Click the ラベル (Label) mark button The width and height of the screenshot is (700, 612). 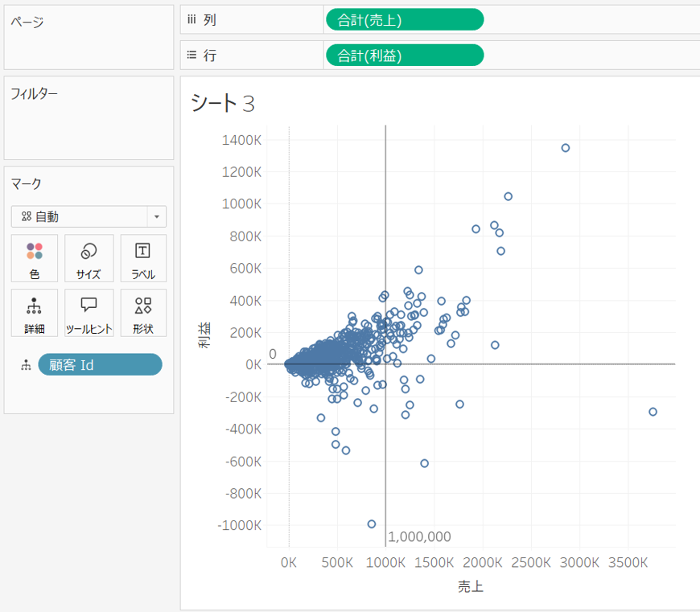[x=143, y=258]
